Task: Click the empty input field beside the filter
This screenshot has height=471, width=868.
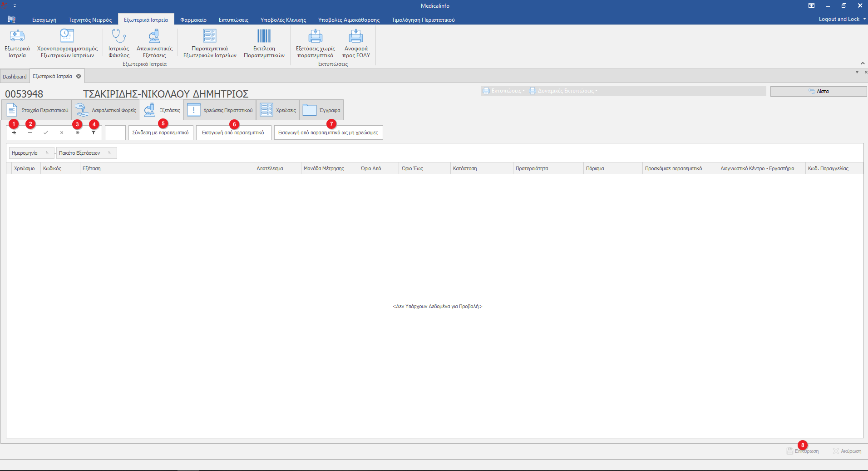Action: (115, 132)
